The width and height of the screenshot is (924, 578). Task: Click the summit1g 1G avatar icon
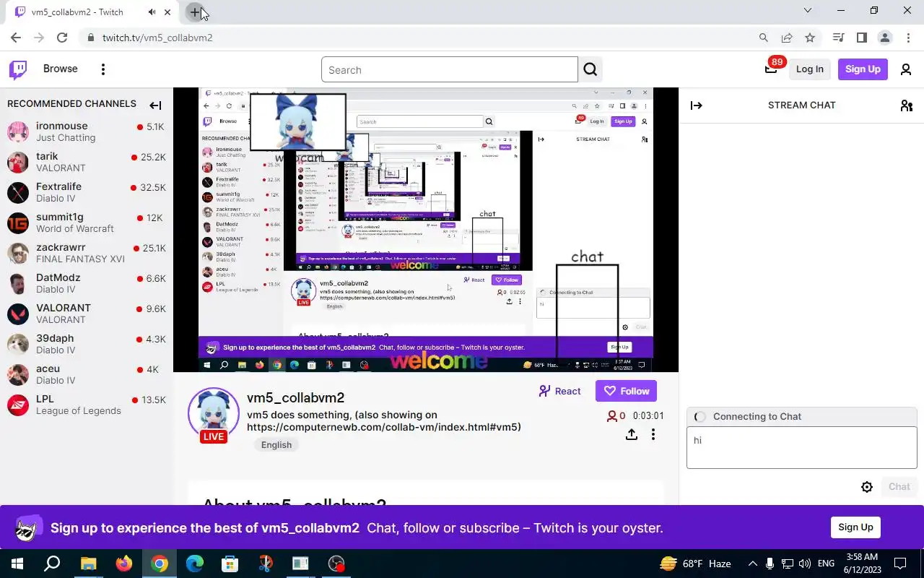[18, 223]
